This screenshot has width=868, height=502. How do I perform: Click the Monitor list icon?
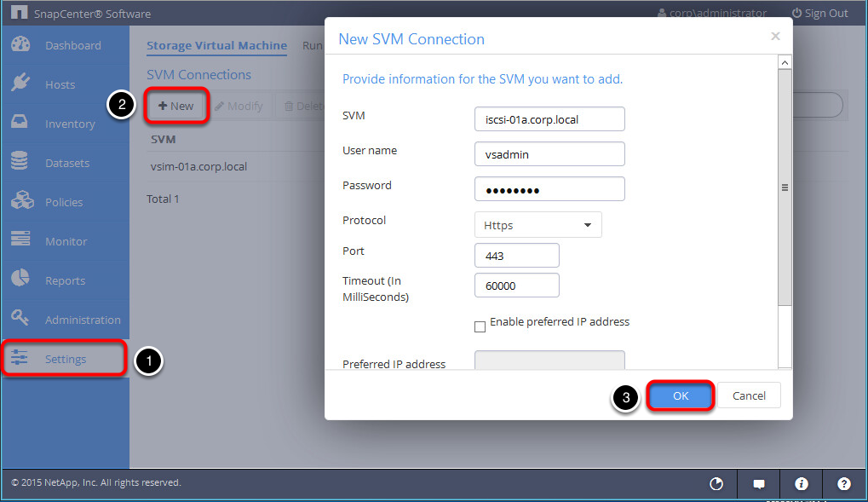20,239
